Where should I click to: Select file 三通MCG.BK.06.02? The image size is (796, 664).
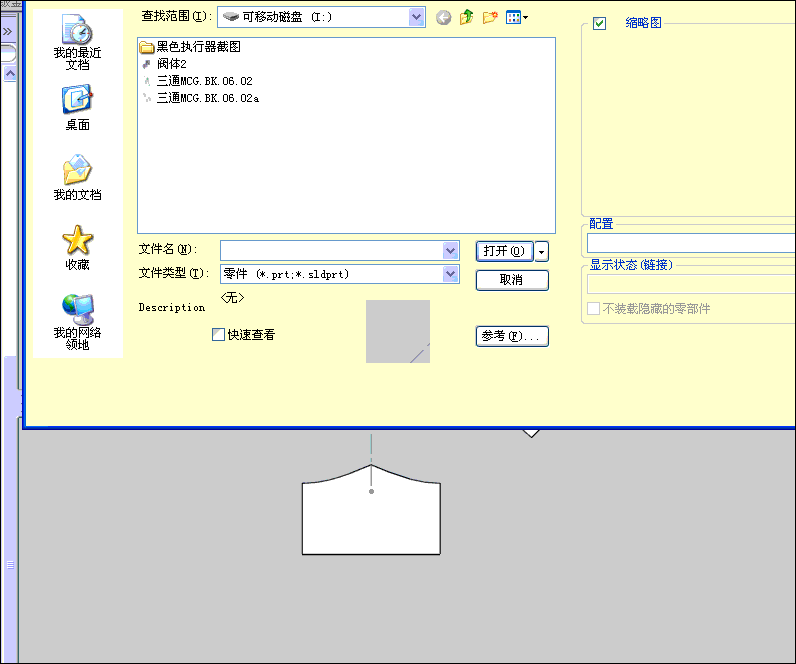(x=197, y=81)
